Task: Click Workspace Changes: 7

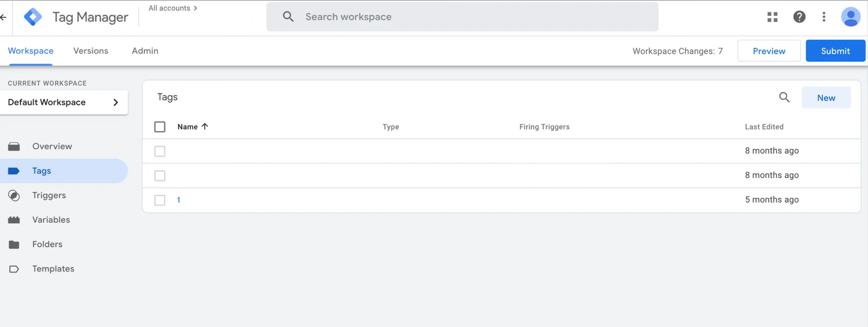Action: (678, 51)
